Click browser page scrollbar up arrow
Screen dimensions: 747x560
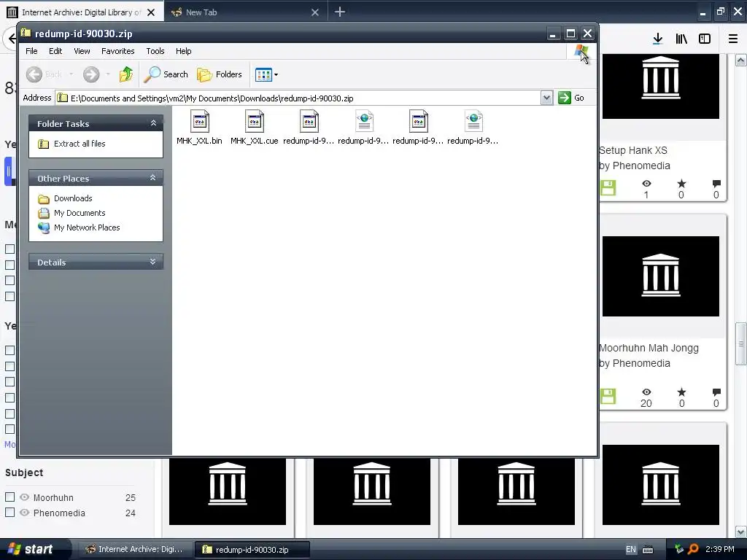pos(741,60)
